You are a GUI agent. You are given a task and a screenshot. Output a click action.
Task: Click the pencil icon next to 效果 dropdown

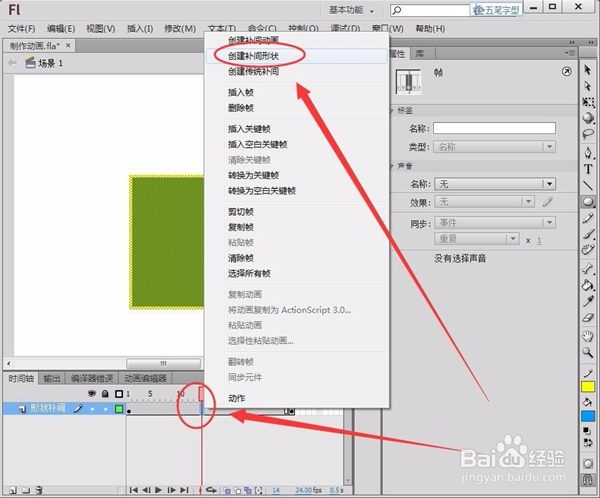[x=548, y=201]
